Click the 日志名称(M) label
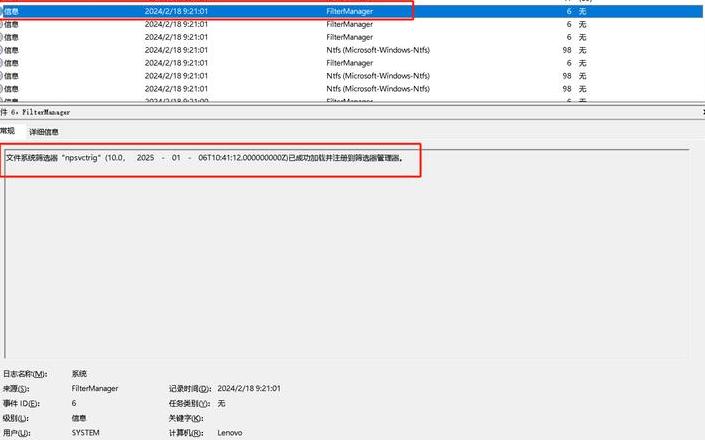Screen dimensions: 705x440 coord(25,373)
